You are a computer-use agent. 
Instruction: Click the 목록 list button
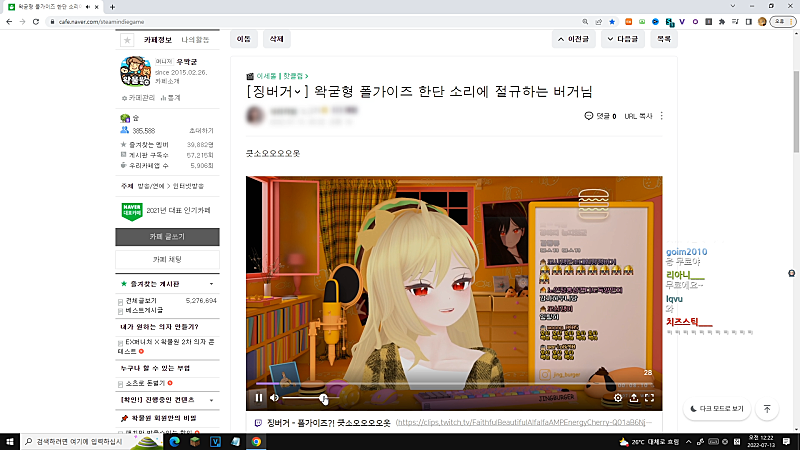click(x=664, y=39)
